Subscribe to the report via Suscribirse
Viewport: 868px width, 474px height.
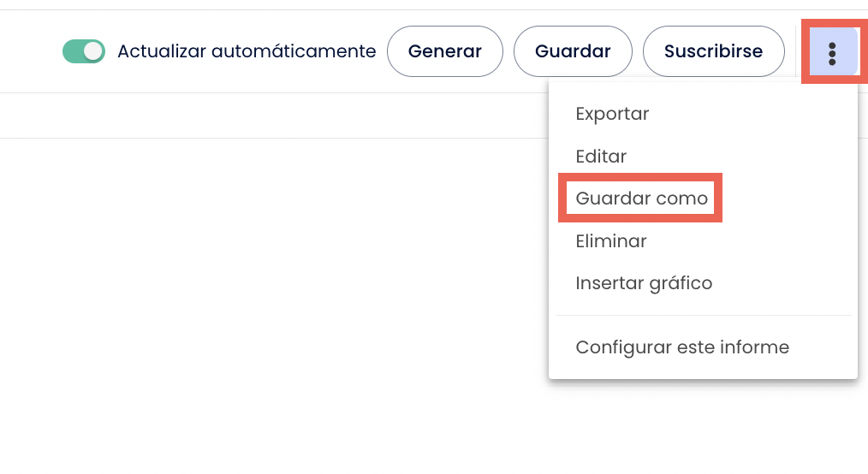pyautogui.click(x=713, y=51)
